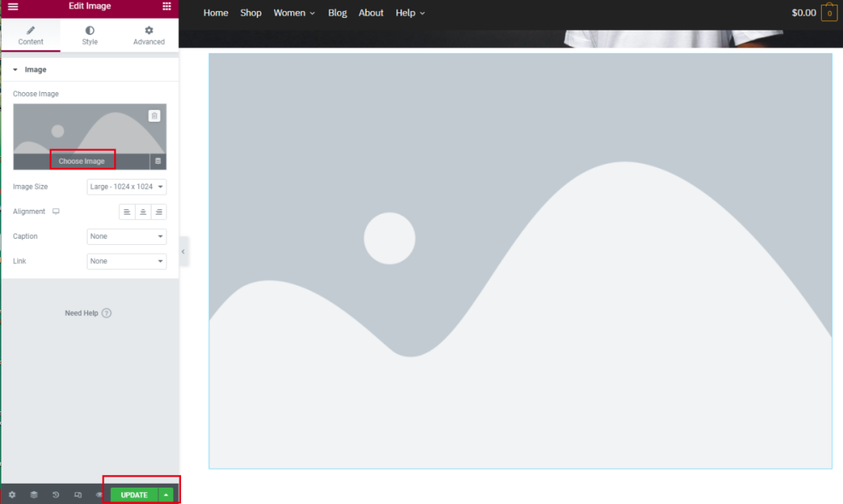843x504 pixels.
Task: Align image to the left
Action: 126,212
